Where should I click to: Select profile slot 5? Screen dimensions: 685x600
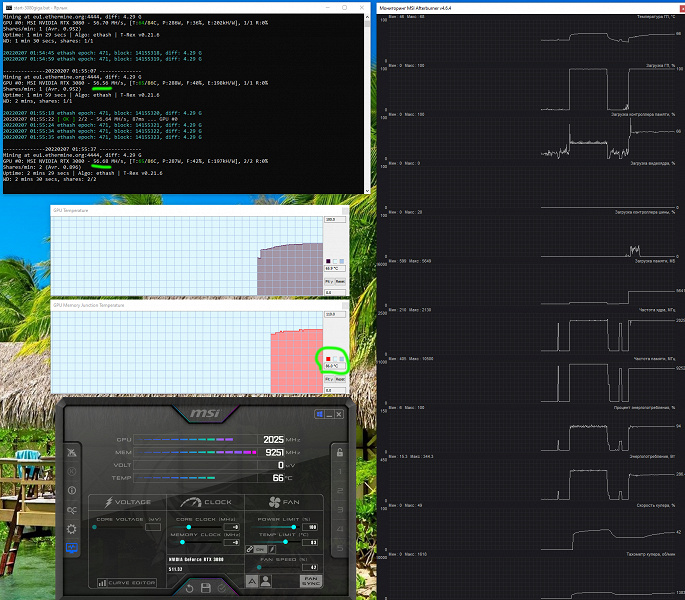(x=339, y=548)
